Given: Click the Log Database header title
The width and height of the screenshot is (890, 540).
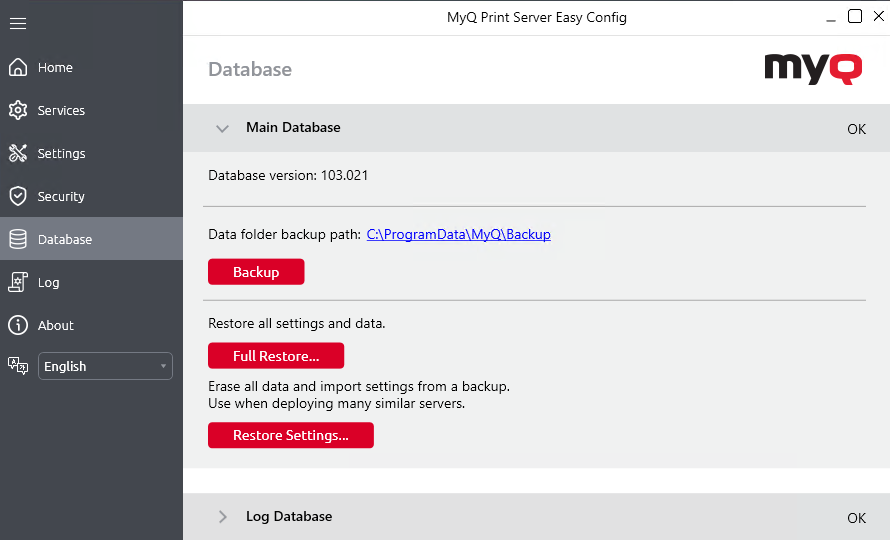Looking at the screenshot, I should click(289, 516).
